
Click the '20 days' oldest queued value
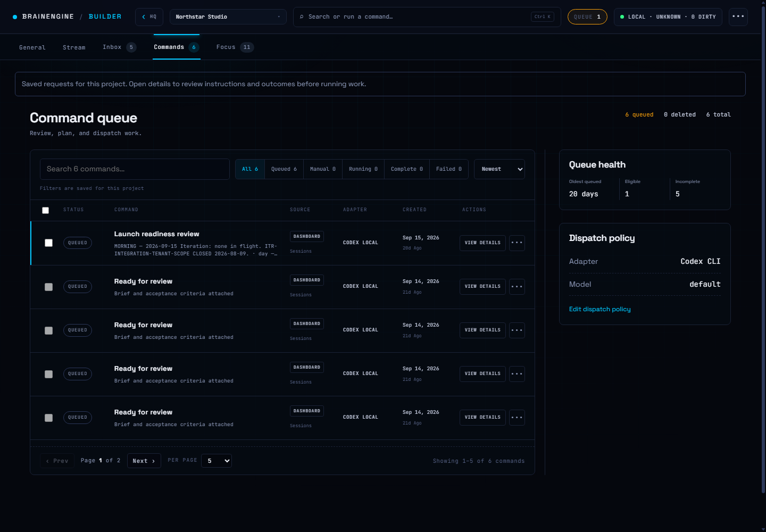click(x=584, y=194)
